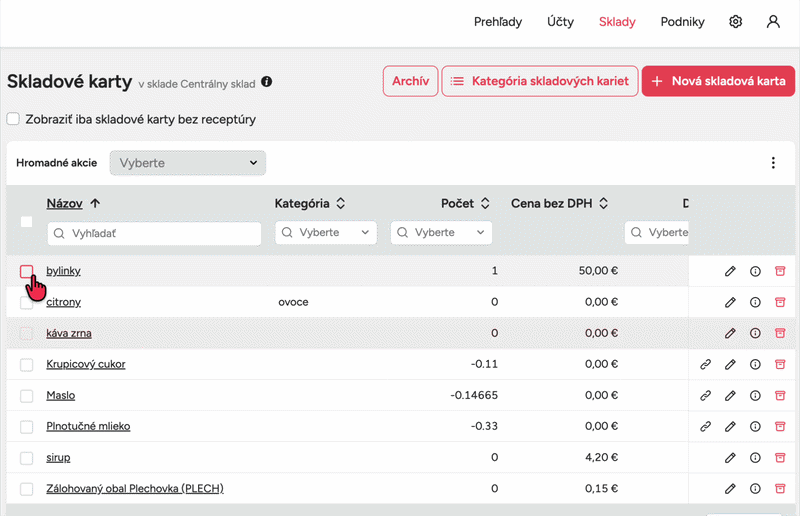Viewport: 800px width, 516px height.
Task: Open the citrony card link
Action: (63, 302)
